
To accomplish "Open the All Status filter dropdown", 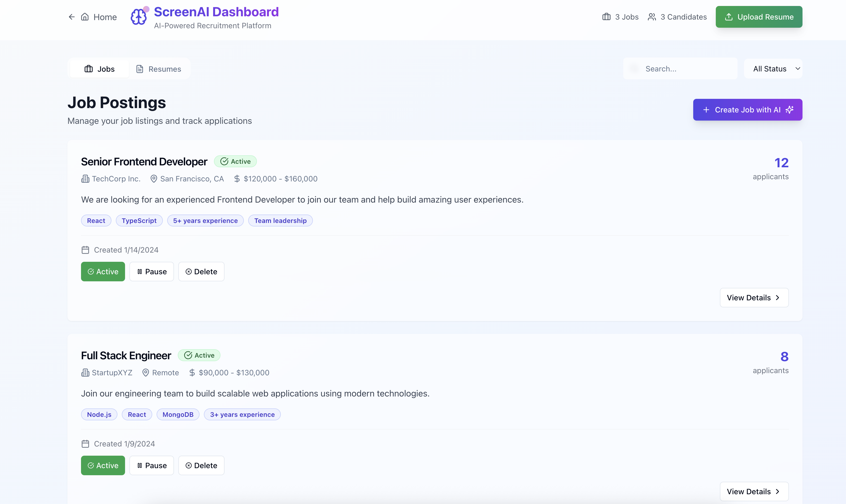I will coord(773,69).
